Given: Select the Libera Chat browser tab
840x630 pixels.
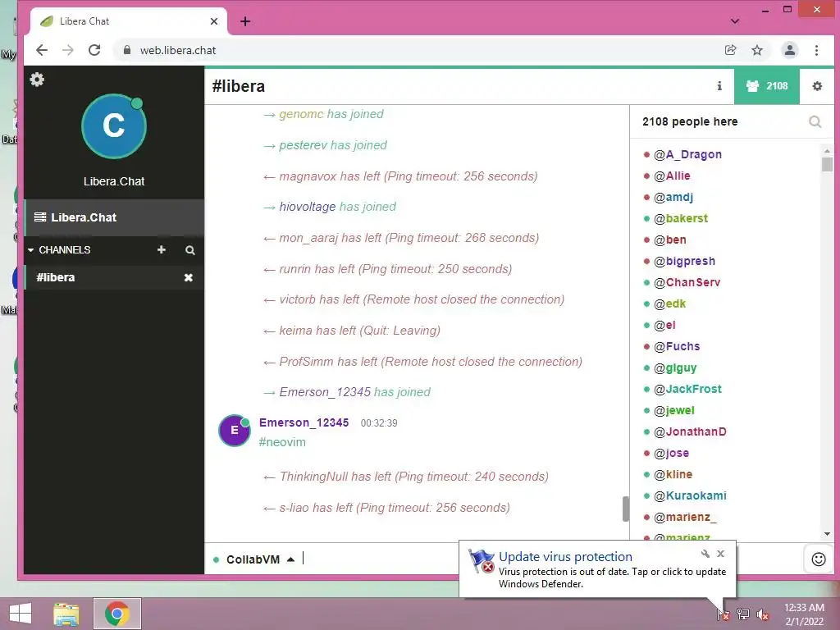Looking at the screenshot, I should [x=129, y=21].
